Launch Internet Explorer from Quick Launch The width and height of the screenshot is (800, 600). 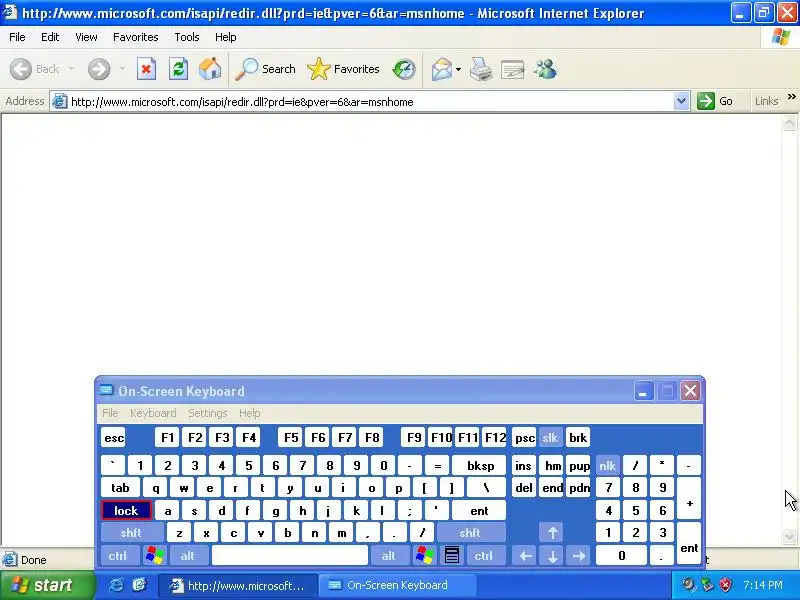pyautogui.click(x=116, y=585)
